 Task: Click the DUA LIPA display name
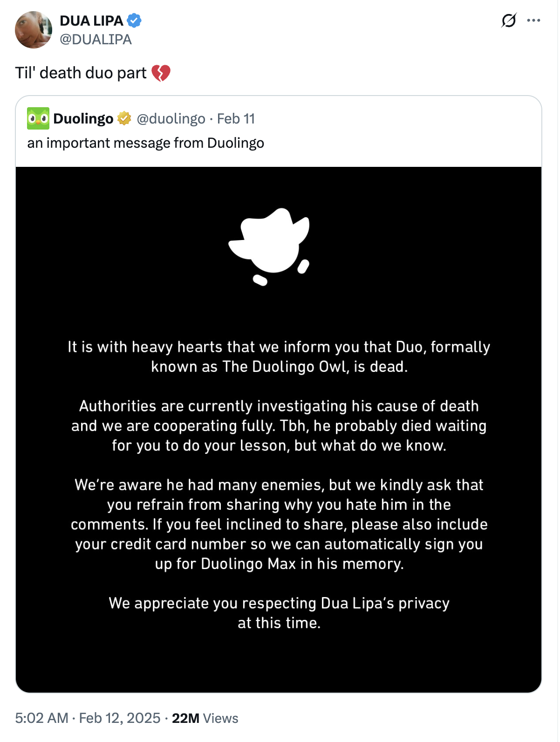pyautogui.click(x=91, y=21)
